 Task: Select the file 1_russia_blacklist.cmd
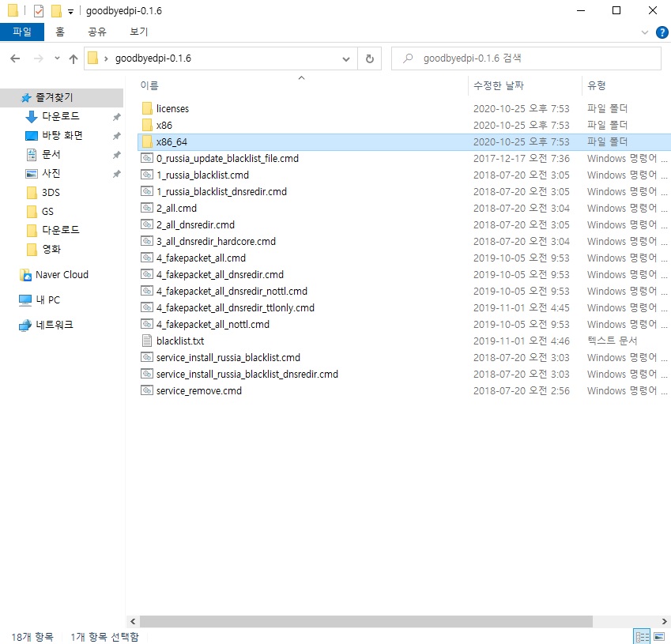pos(202,175)
